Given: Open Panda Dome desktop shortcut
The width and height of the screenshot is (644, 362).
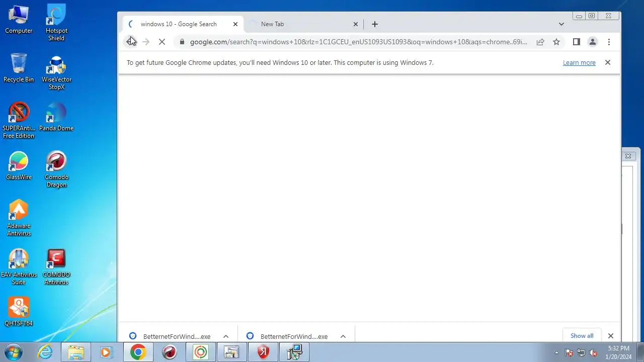Looking at the screenshot, I should tap(56, 117).
